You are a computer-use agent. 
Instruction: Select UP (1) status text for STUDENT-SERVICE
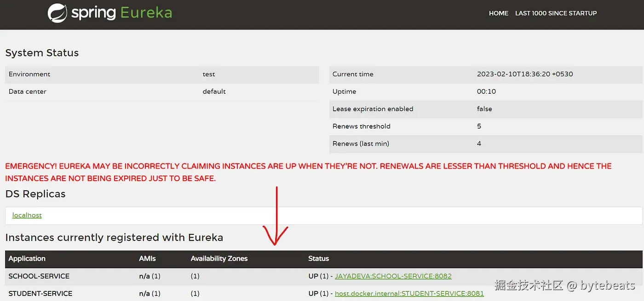tap(319, 293)
